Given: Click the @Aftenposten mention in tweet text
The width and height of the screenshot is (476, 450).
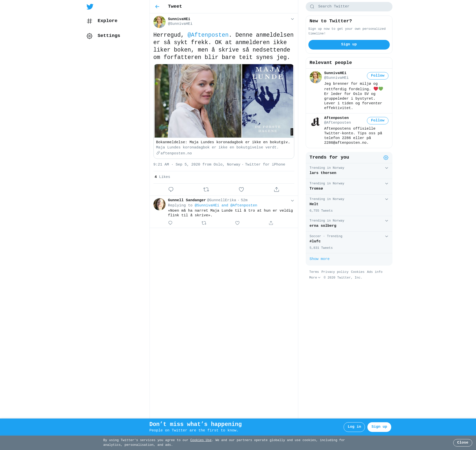Looking at the screenshot, I should 208,35.
